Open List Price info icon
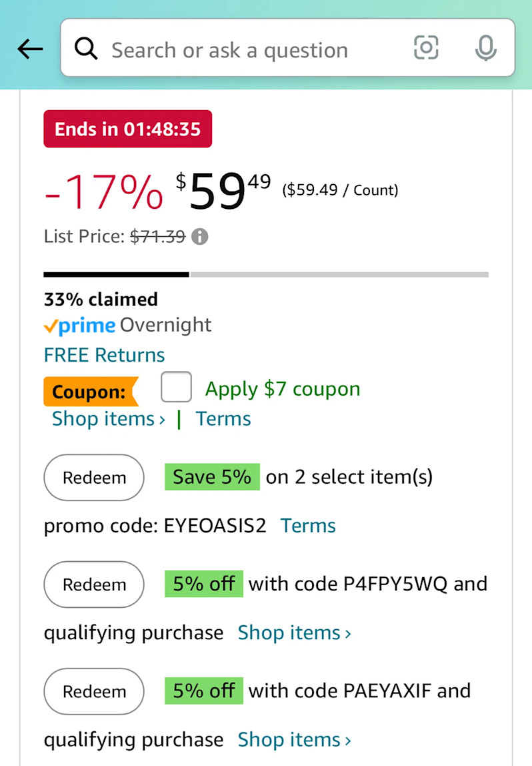This screenshot has width=532, height=766. pos(199,237)
